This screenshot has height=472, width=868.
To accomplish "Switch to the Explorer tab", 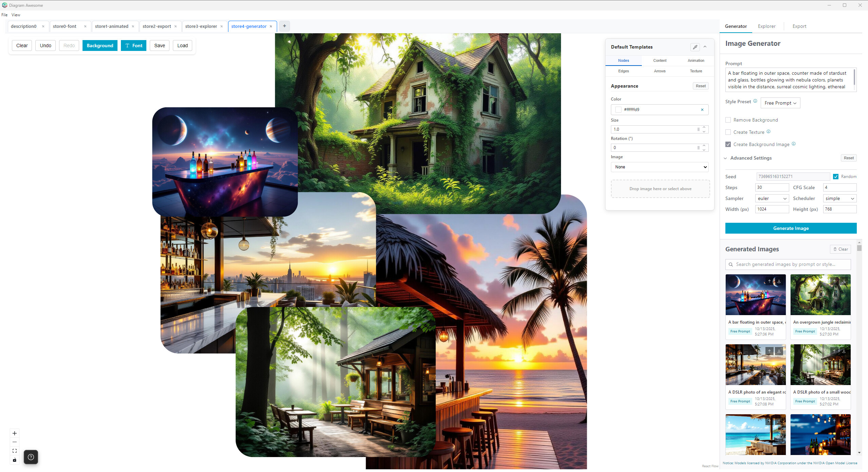I will coord(767,26).
